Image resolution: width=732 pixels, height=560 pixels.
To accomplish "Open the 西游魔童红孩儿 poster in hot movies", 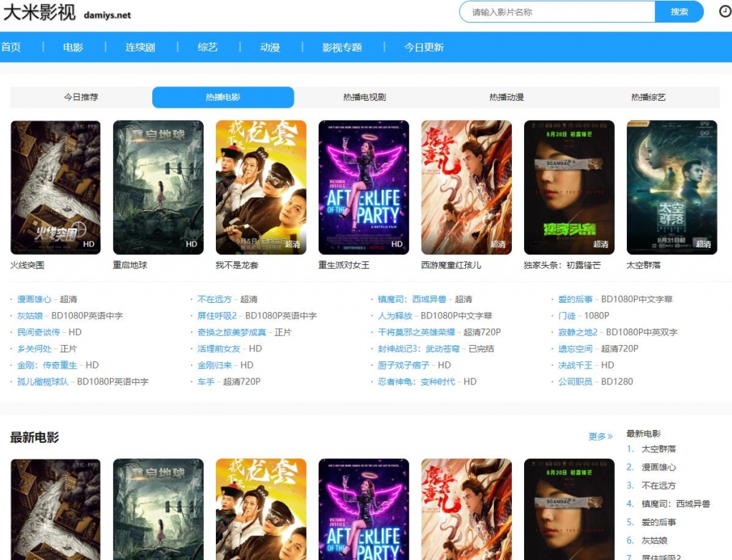I will point(466,188).
